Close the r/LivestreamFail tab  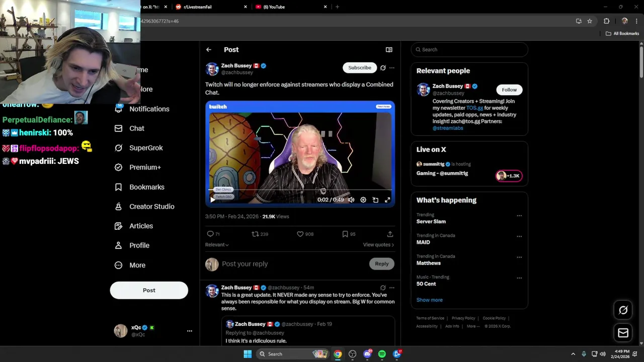coord(246,7)
